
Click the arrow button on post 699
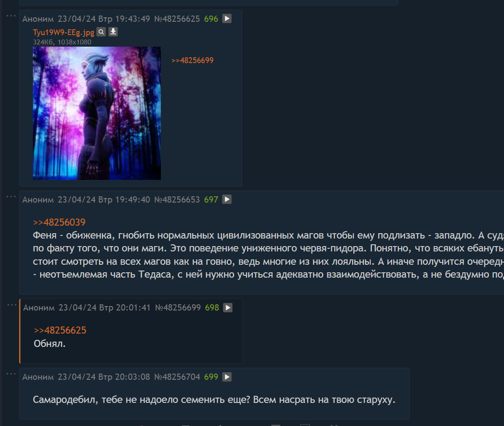227,377
